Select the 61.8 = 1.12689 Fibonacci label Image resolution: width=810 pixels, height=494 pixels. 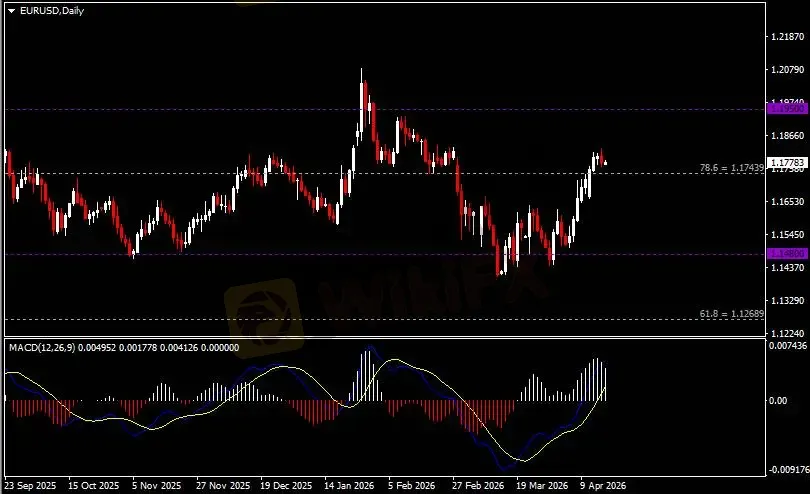click(731, 314)
